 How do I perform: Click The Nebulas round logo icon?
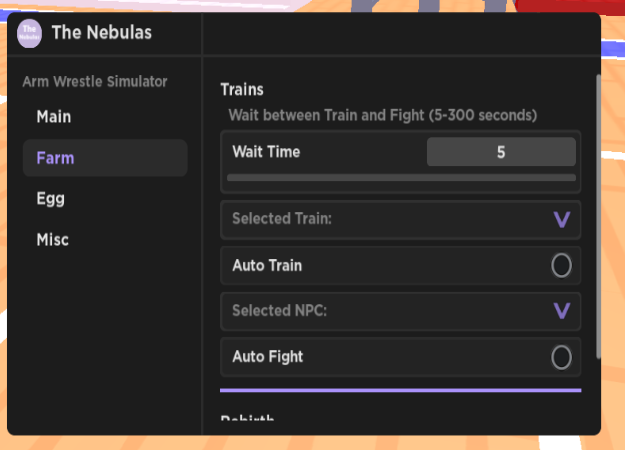[29, 33]
